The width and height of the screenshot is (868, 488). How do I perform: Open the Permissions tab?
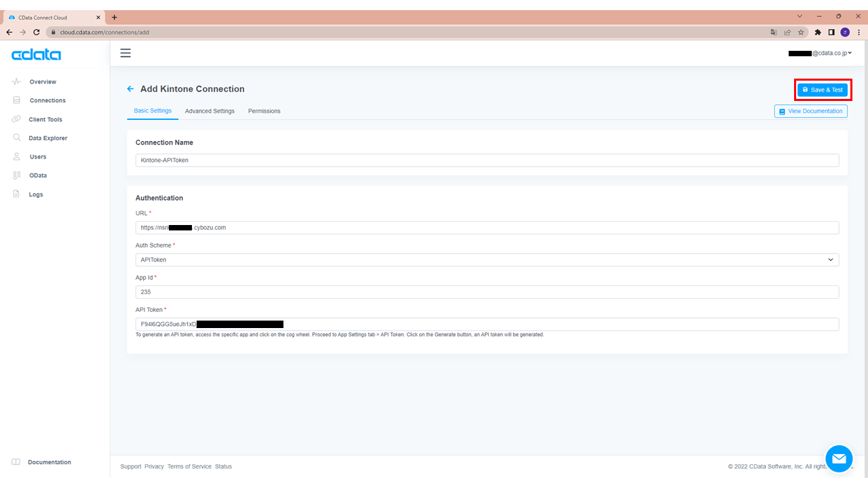point(264,110)
